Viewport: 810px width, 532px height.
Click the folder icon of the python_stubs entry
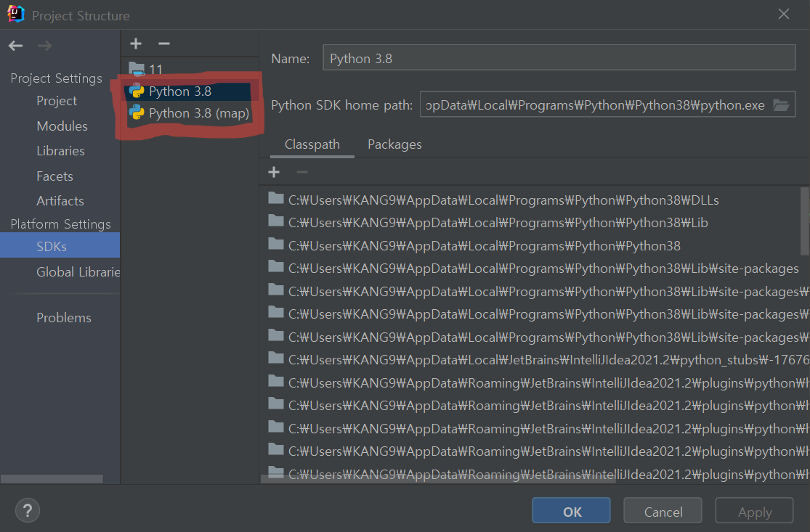point(276,358)
